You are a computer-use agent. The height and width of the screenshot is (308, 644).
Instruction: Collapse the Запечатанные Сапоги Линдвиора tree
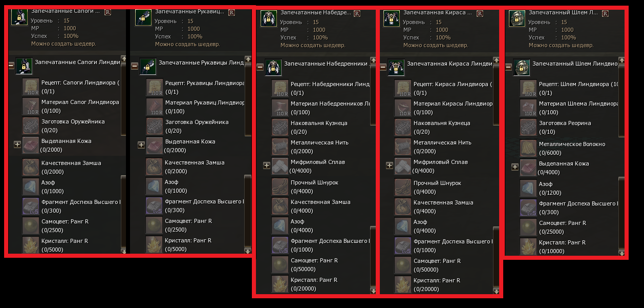[x=12, y=66]
